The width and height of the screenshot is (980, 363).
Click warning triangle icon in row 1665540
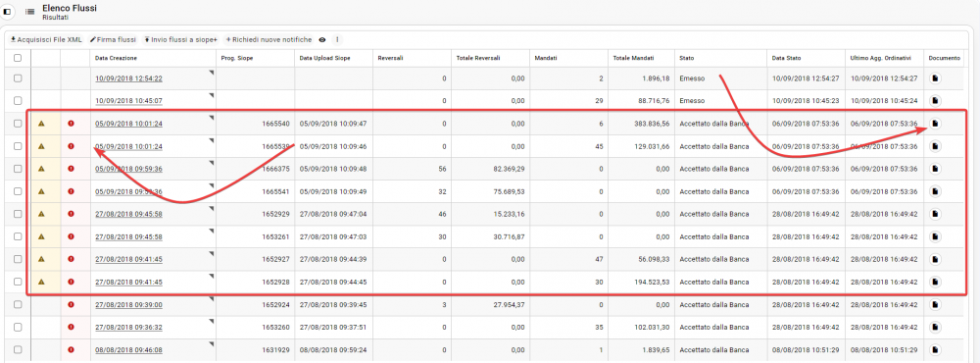[x=41, y=124]
